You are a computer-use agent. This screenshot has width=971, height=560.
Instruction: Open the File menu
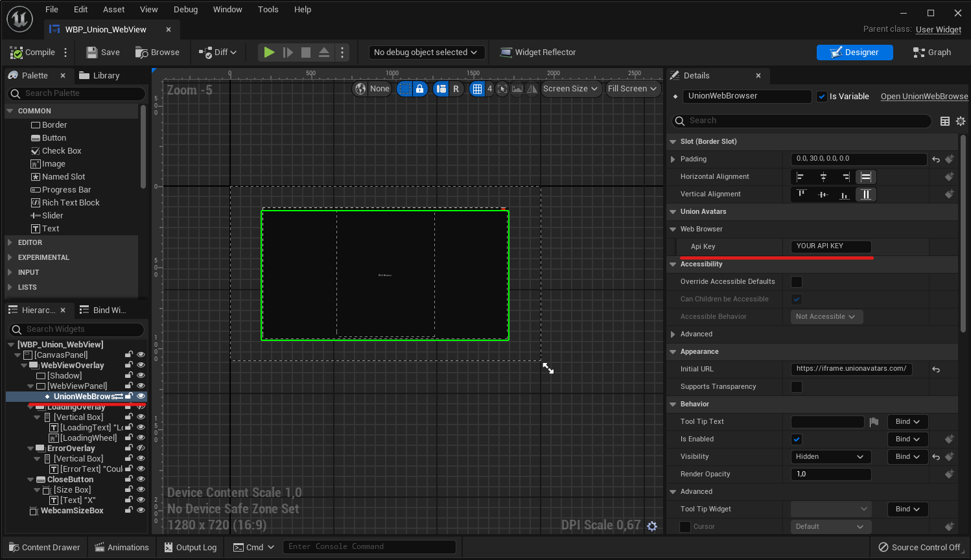pos(52,9)
